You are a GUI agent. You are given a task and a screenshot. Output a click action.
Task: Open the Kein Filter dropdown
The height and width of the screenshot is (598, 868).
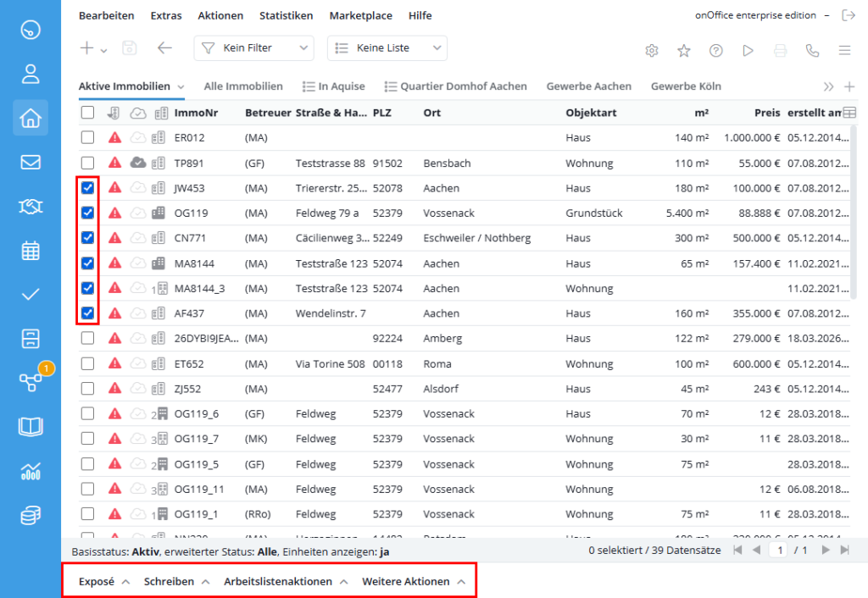[254, 48]
